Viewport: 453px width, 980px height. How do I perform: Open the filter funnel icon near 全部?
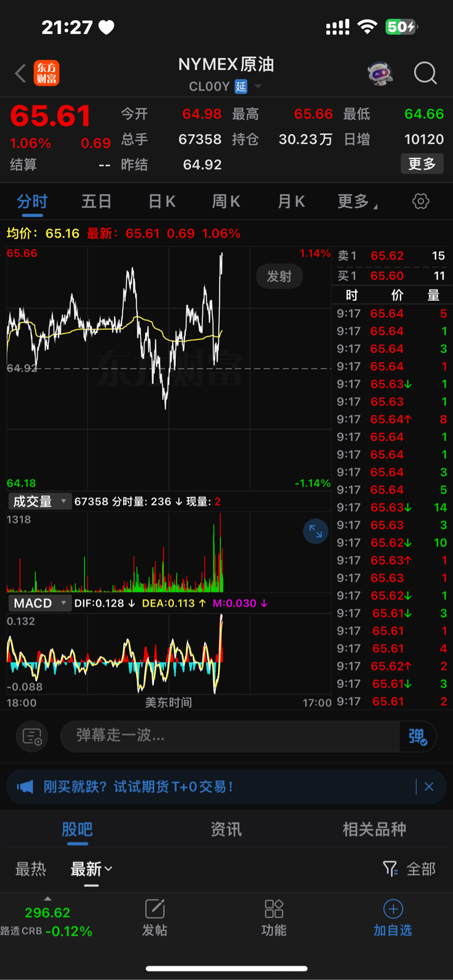(390, 869)
